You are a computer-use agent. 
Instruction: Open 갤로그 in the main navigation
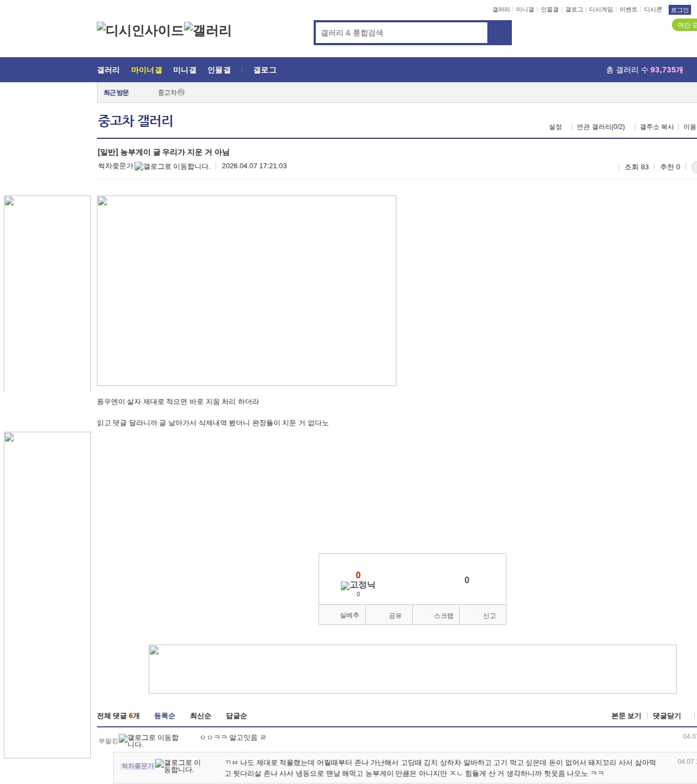pyautogui.click(x=265, y=70)
